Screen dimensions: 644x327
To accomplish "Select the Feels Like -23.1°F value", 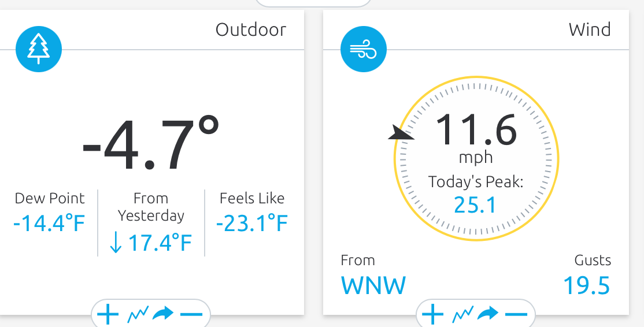I will point(252,223).
